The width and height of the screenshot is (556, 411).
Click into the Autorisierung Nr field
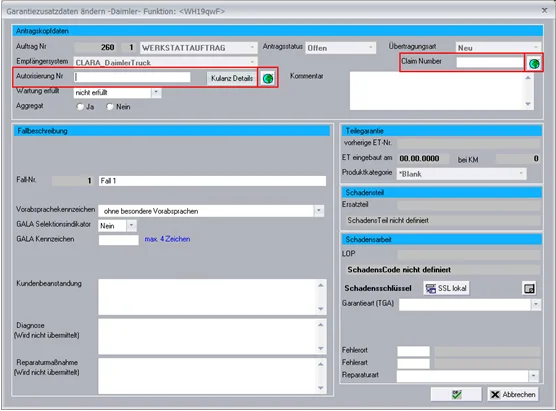click(132, 77)
